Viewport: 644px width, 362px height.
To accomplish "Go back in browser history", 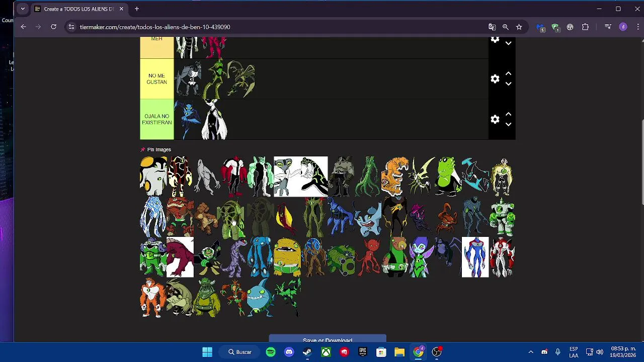I will click(23, 27).
